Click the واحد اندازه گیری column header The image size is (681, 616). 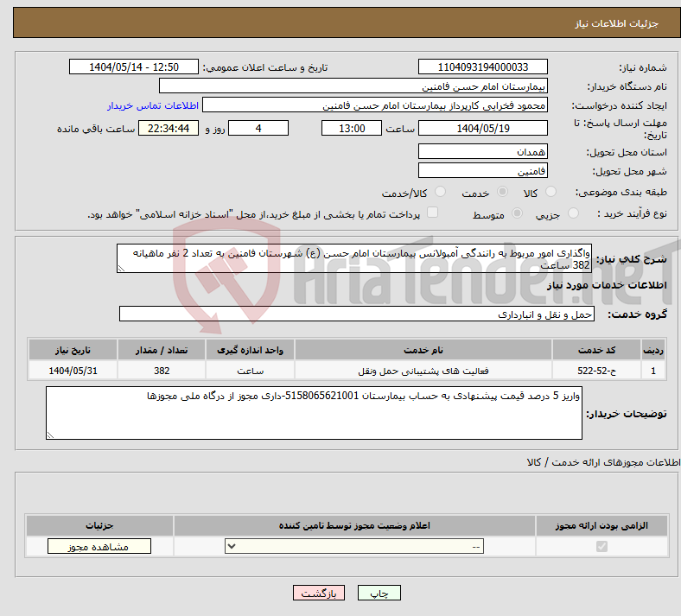click(250, 350)
